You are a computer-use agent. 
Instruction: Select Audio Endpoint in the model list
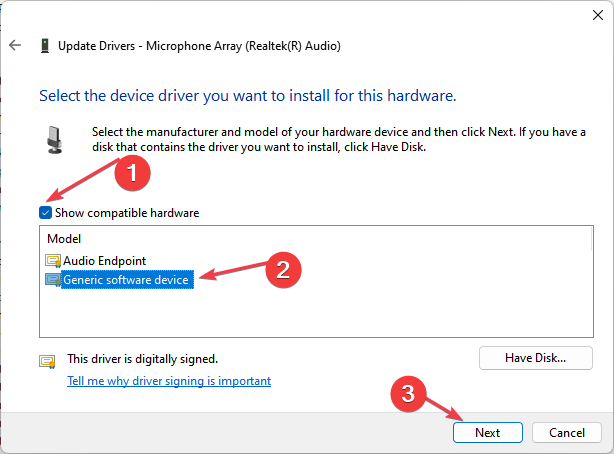(x=105, y=261)
